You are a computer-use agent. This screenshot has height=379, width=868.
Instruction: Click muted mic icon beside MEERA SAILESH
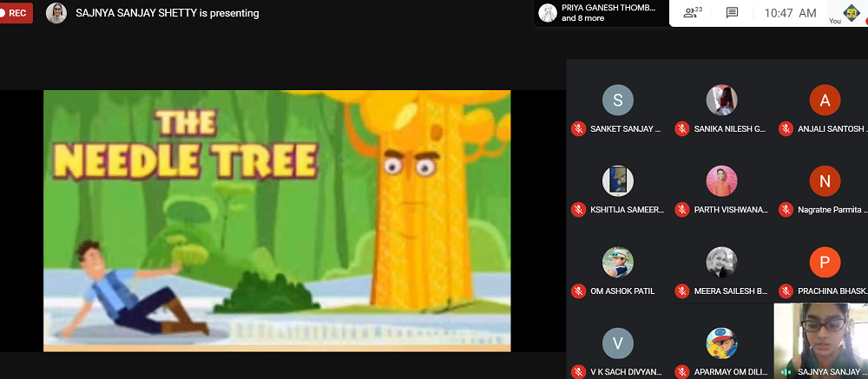[682, 291]
